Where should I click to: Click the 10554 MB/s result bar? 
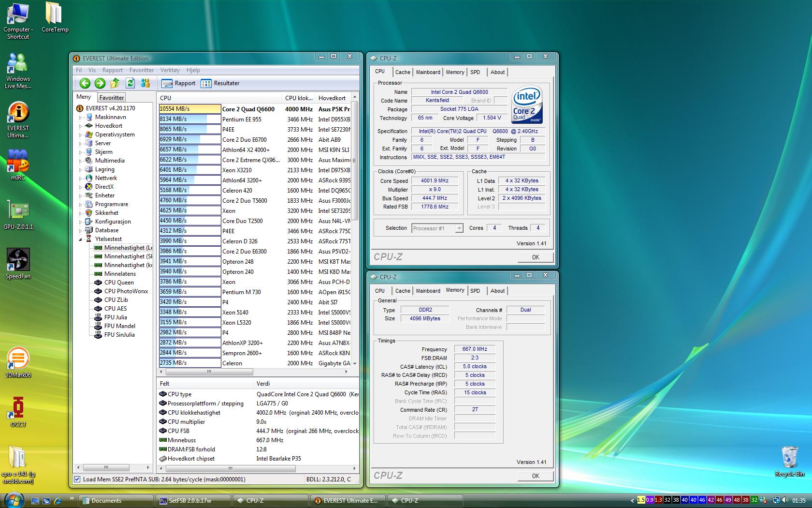click(189, 109)
